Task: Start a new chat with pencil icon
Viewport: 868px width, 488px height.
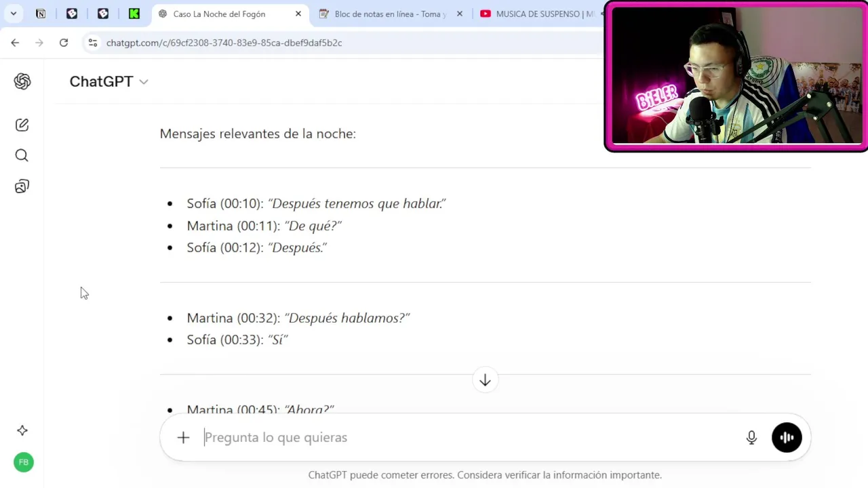Action: (22, 125)
